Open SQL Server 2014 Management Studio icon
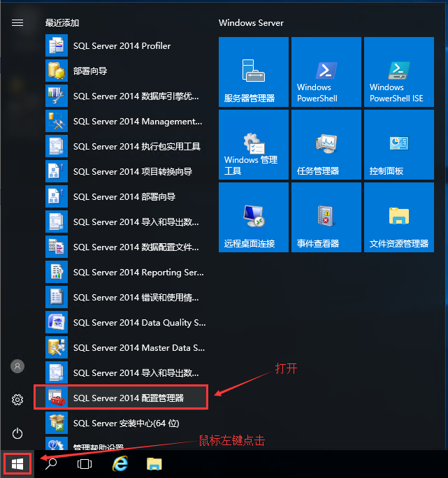Image resolution: width=448 pixels, height=478 pixels. tap(57, 121)
